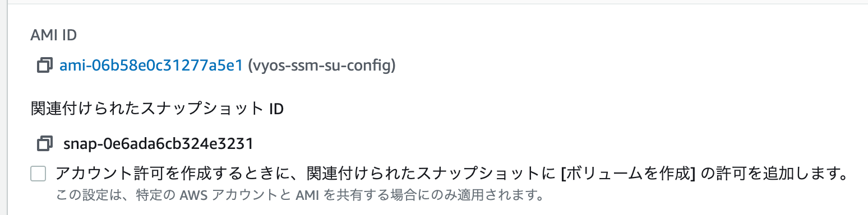Click the 関連付けられたスナップショット ID label
The height and width of the screenshot is (215, 868).
click(x=157, y=109)
